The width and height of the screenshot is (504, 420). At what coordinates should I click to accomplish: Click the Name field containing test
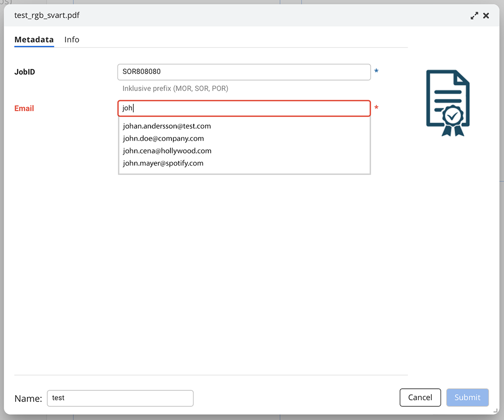tap(120, 398)
